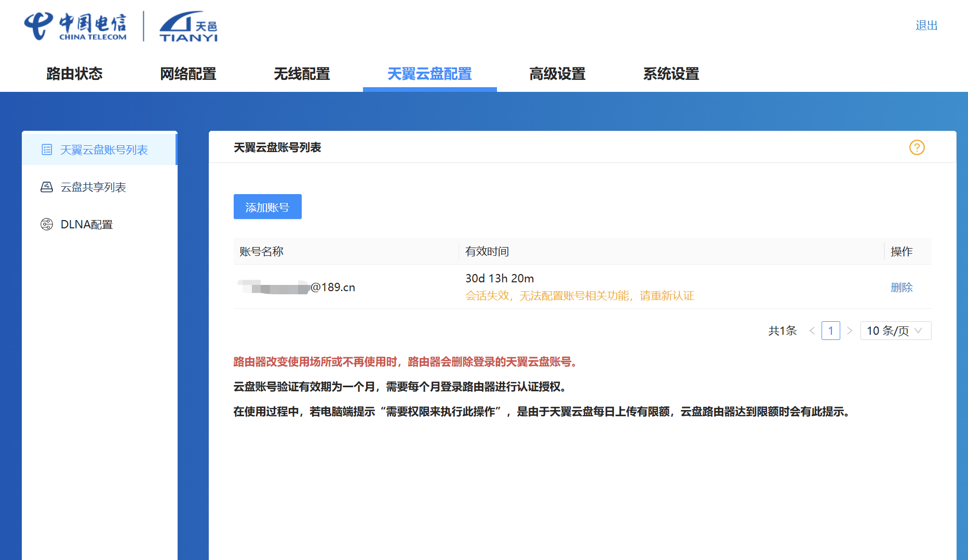968x560 pixels.
Task: Open 高级设置 tab
Action: [x=557, y=74]
